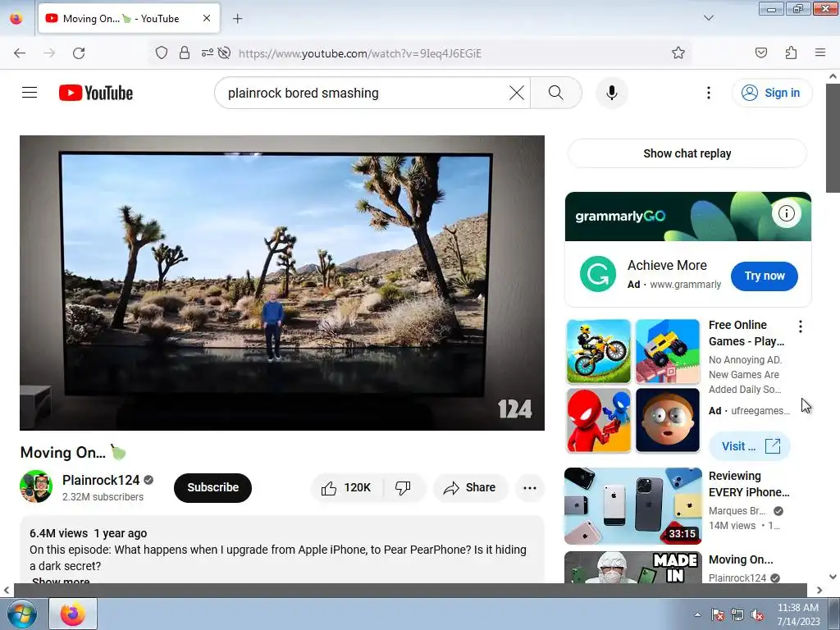
Task: View site security lock info
Action: [185, 53]
